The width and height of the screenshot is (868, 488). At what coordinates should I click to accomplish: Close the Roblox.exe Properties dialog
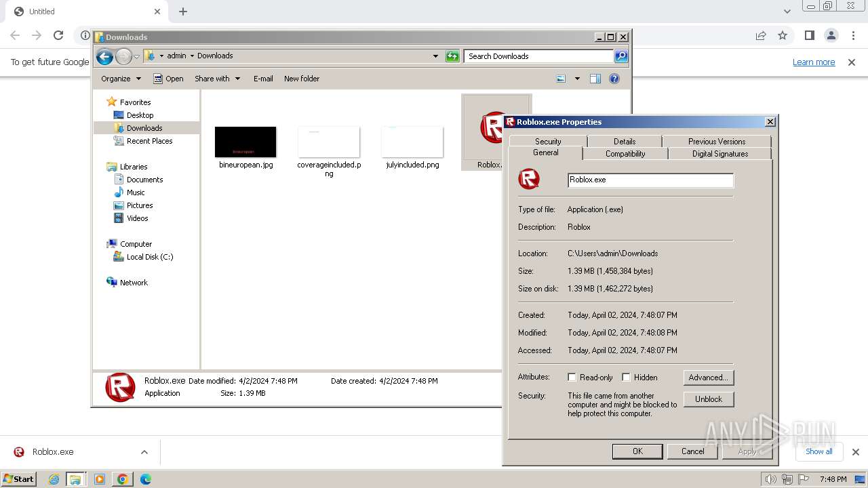[770, 122]
